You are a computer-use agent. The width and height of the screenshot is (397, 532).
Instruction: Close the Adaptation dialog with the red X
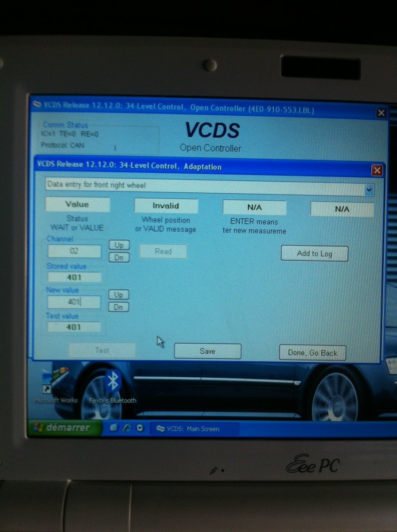377,170
